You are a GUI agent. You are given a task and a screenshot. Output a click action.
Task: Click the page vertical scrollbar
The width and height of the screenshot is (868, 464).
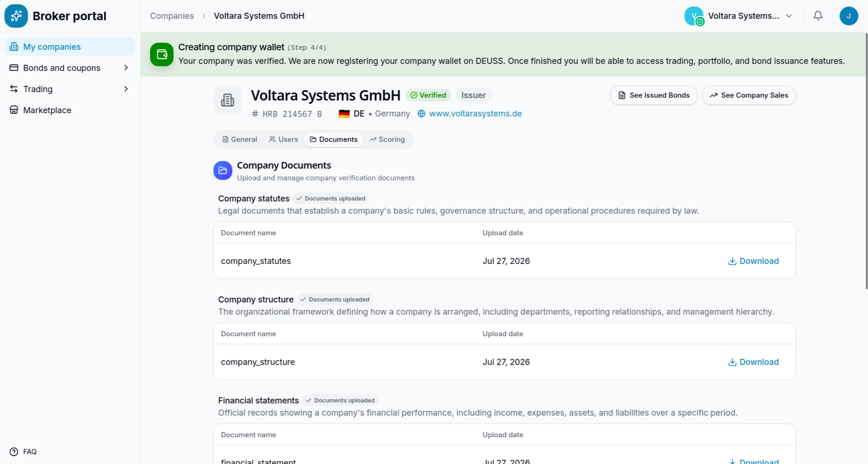point(866,161)
